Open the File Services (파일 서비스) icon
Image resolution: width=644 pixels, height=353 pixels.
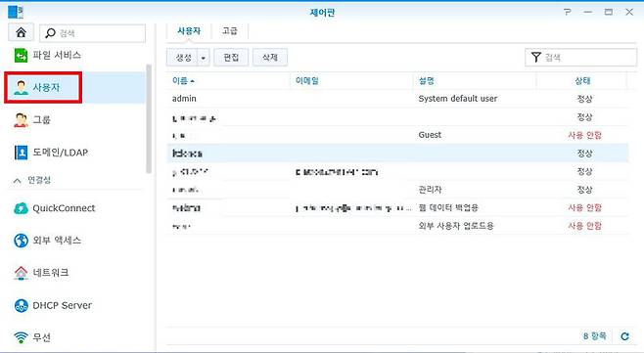pyautogui.click(x=21, y=55)
